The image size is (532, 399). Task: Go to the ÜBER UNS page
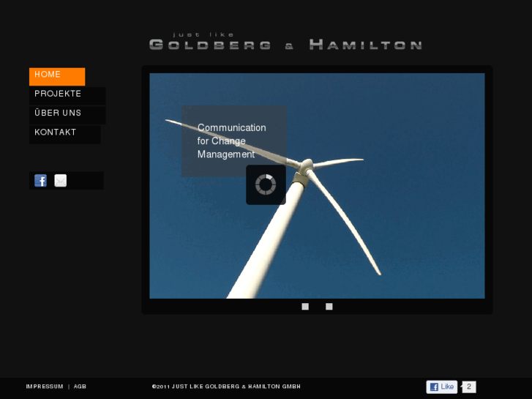67,115
